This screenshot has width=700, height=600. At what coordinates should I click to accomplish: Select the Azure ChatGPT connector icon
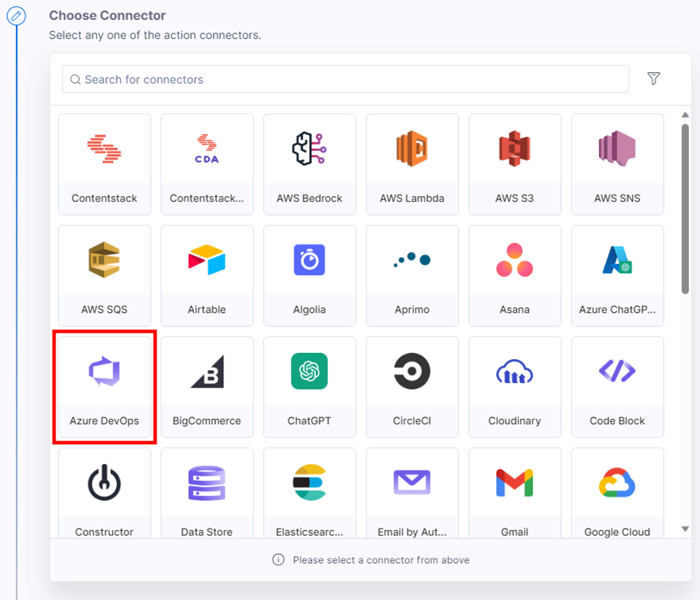click(617, 260)
